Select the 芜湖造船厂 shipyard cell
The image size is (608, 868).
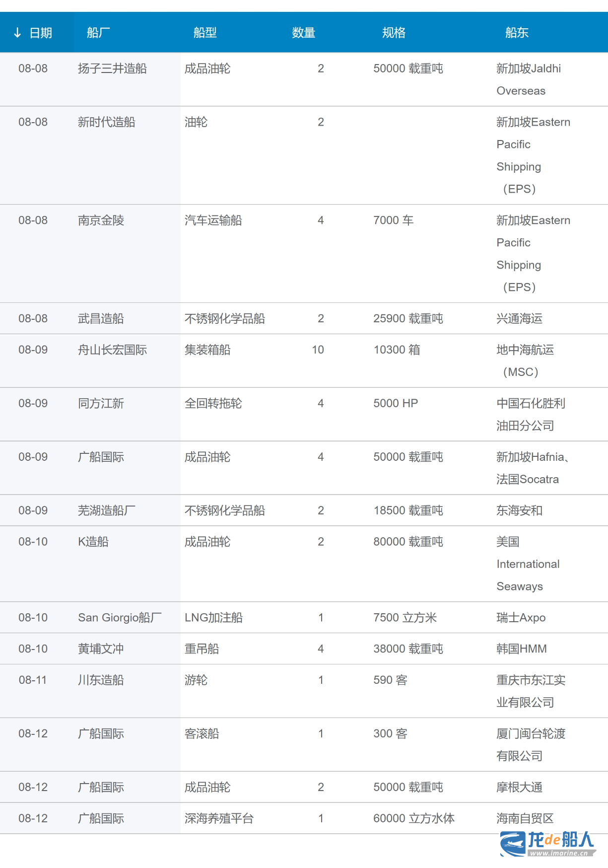pyautogui.click(x=106, y=511)
